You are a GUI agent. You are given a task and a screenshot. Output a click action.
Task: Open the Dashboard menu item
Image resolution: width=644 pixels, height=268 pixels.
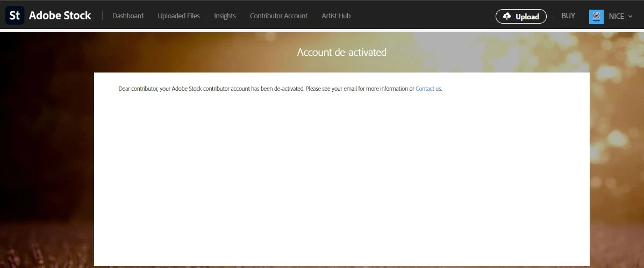128,16
